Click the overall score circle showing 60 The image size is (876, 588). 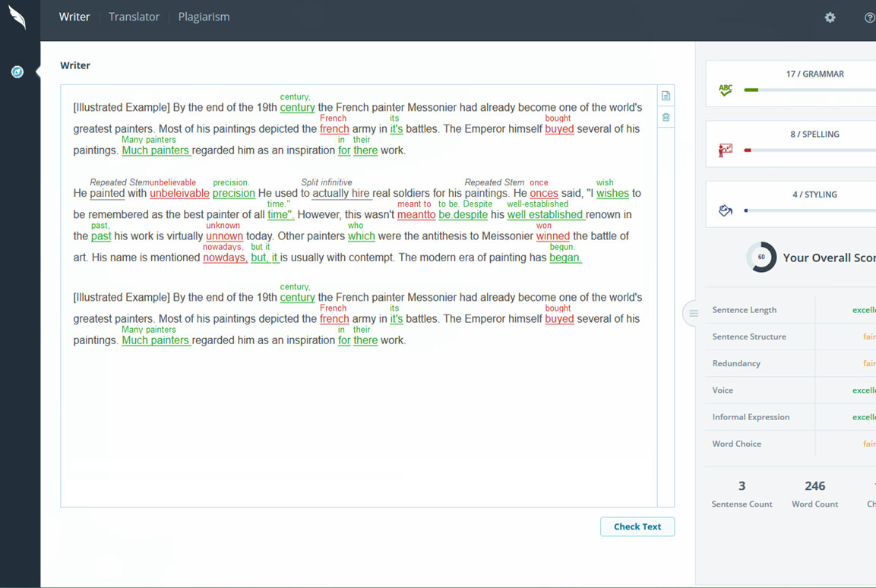761,257
